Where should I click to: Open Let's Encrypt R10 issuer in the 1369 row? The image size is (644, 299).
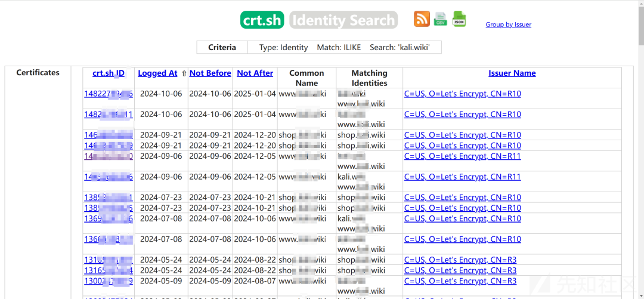click(463, 219)
